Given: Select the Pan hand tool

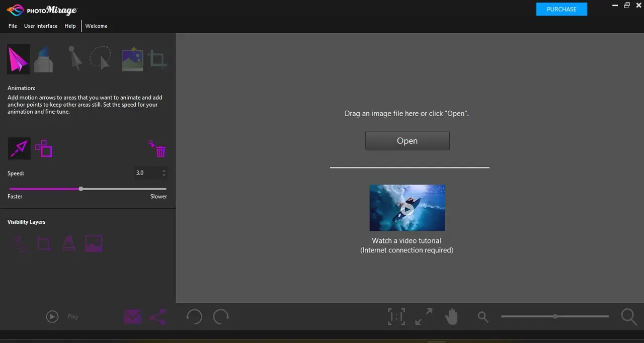Looking at the screenshot, I should 451,316.
